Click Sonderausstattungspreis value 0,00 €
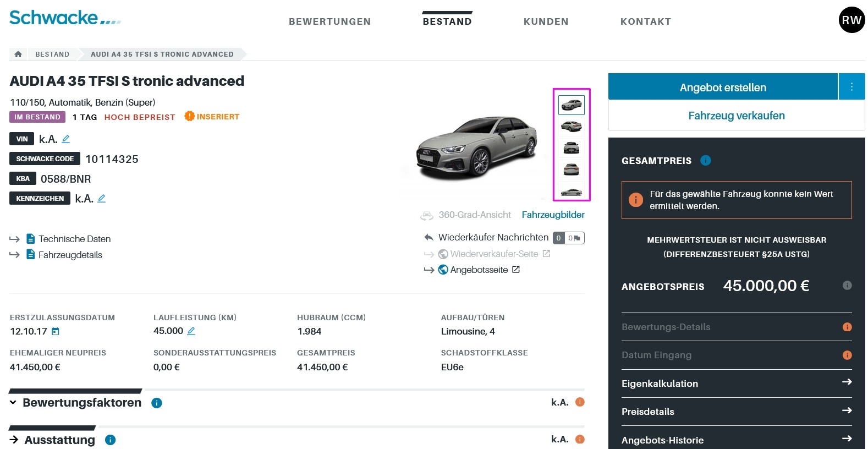The height and width of the screenshot is (449, 868). point(167,367)
